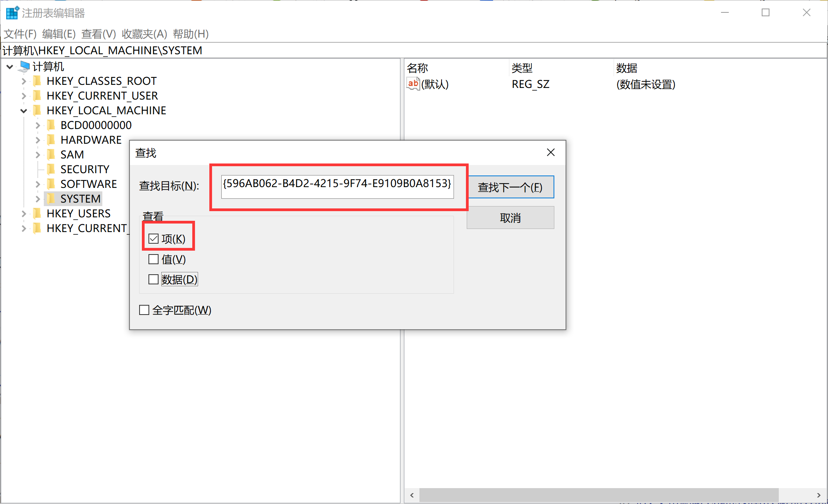Enable the 值(V) checkbox

pyautogui.click(x=154, y=259)
